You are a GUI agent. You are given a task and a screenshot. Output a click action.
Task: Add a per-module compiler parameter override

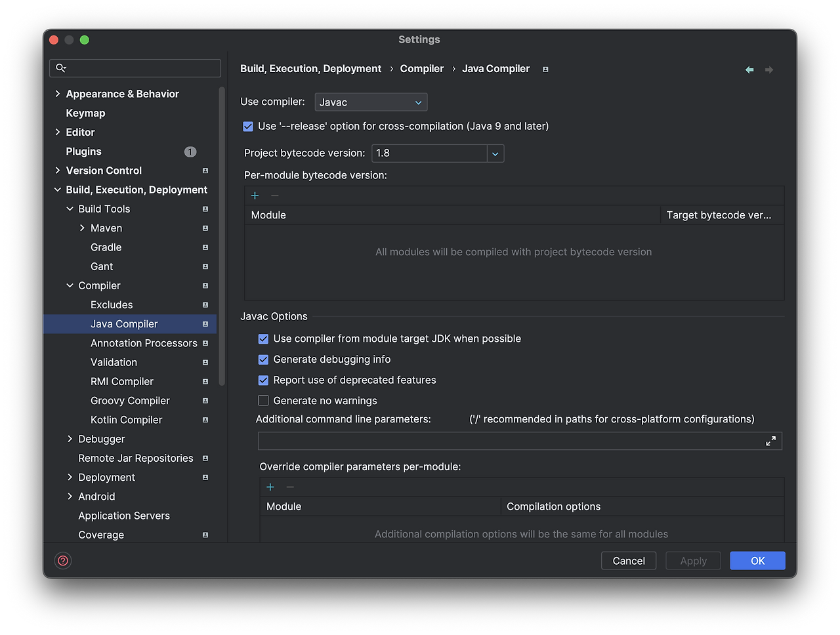click(270, 487)
